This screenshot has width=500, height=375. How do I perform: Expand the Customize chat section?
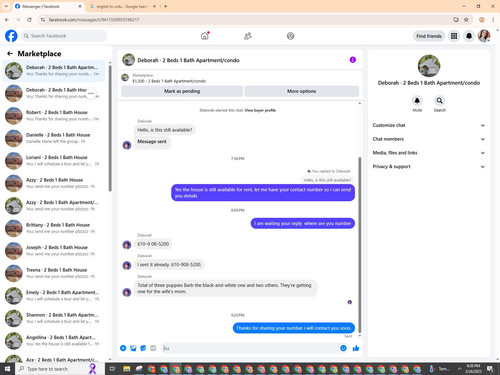428,125
